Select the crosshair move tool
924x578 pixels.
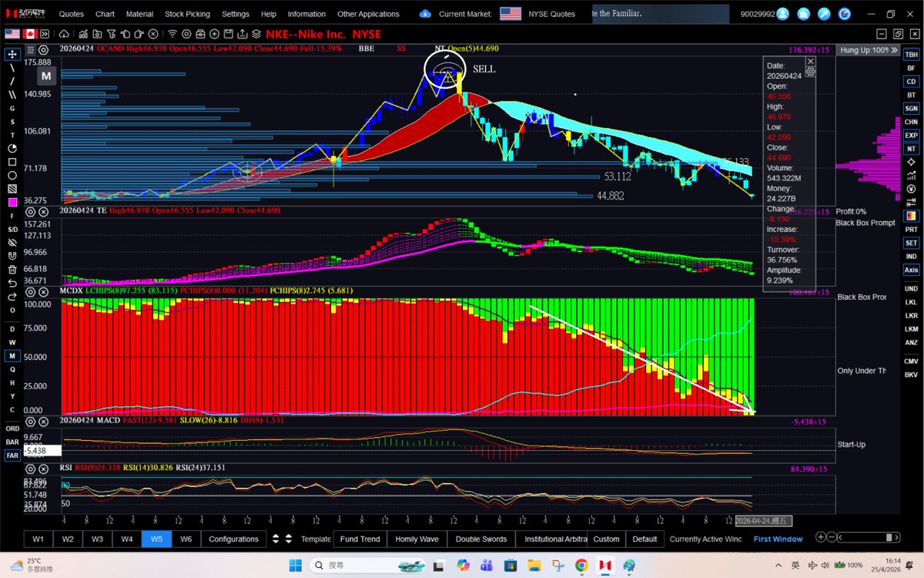(12, 54)
